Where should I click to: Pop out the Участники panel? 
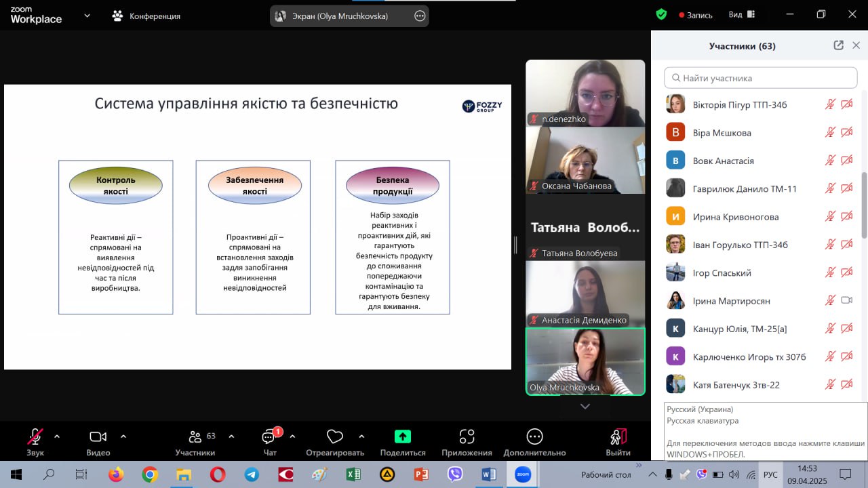point(839,45)
